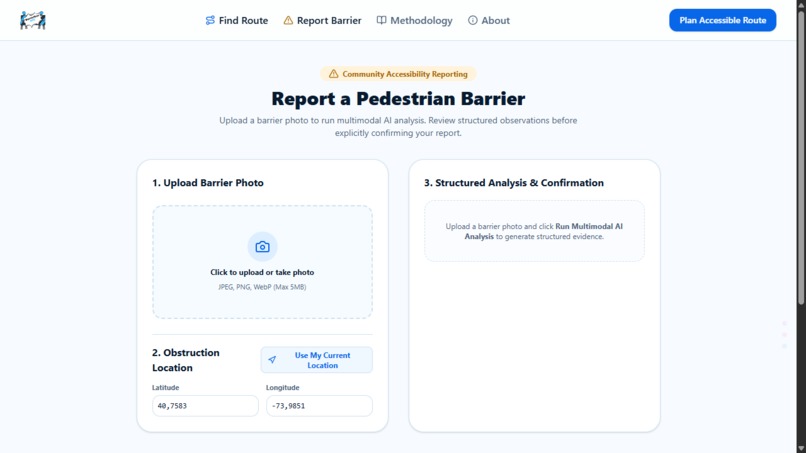Click the site logo in the header
The image size is (806, 453).
pos(33,21)
